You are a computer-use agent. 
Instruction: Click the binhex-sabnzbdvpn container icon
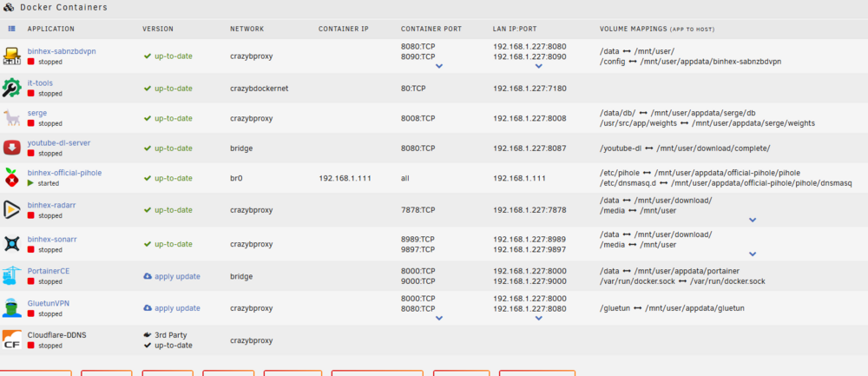click(11, 56)
